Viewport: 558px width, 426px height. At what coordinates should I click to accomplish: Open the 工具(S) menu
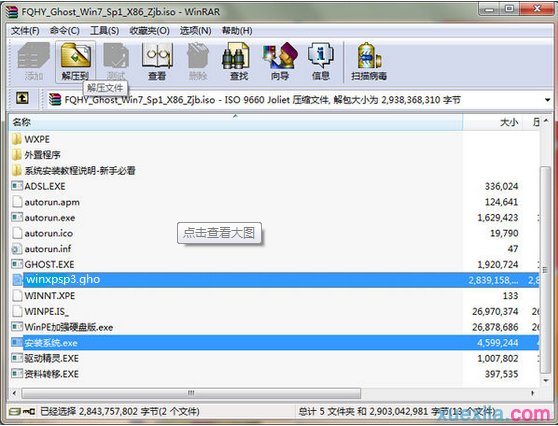coord(104,31)
